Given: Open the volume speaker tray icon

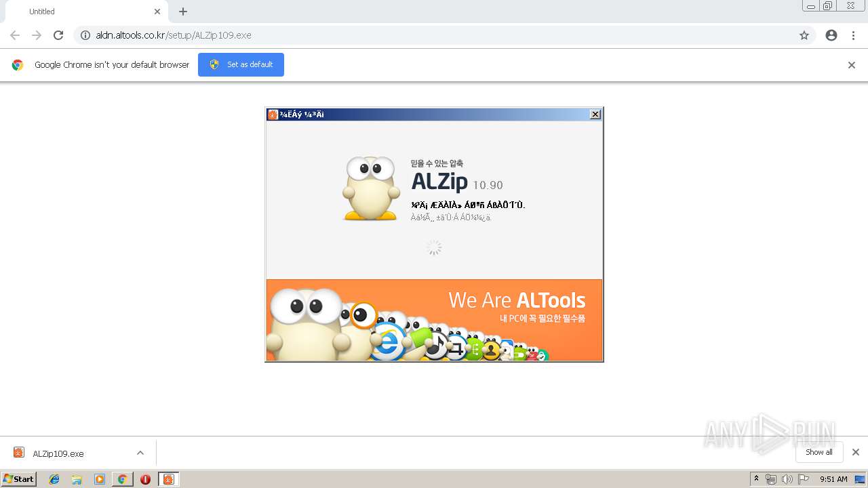Looking at the screenshot, I should (x=787, y=479).
